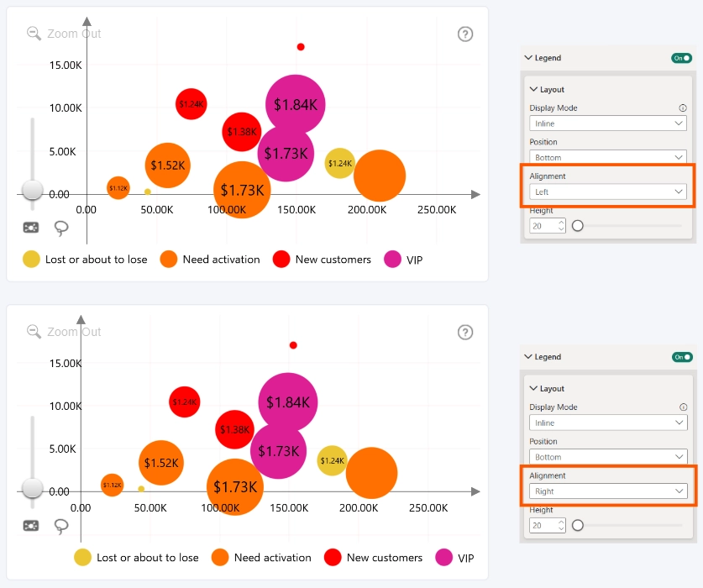Select the lasso tool in bottom chart
Image resolution: width=703 pixels, height=588 pixels.
61,527
